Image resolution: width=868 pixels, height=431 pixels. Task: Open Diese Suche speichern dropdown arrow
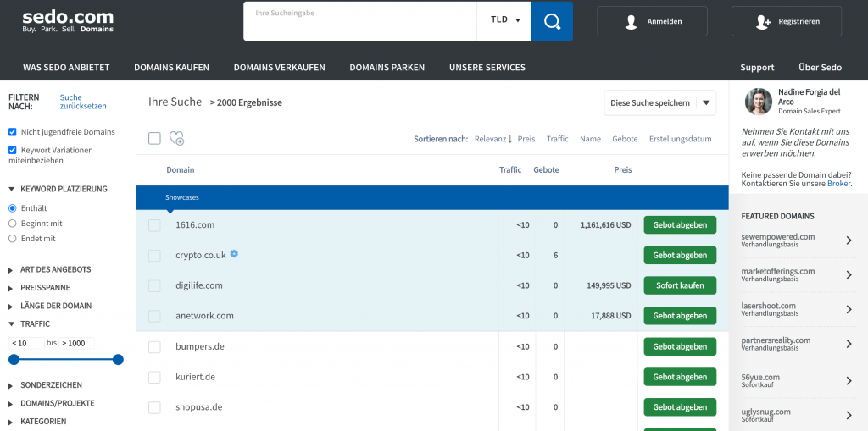coord(705,103)
